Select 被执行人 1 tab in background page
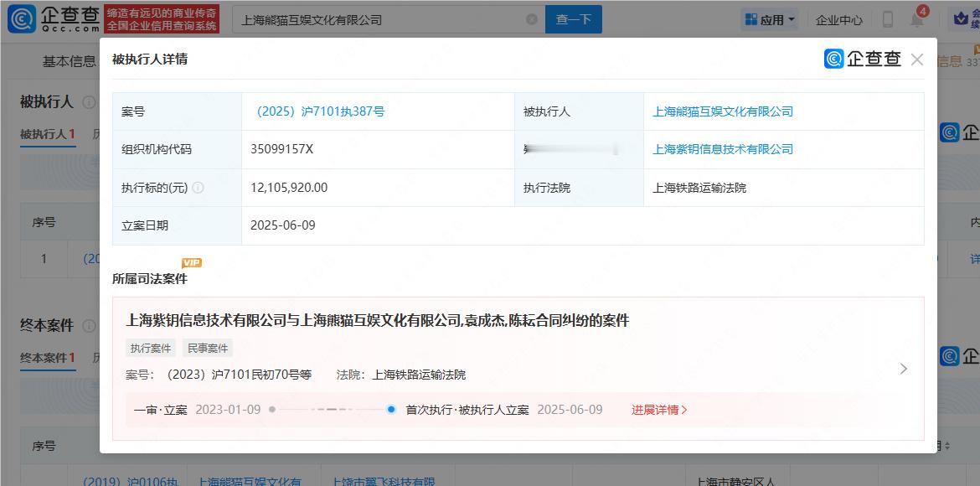 (48, 134)
